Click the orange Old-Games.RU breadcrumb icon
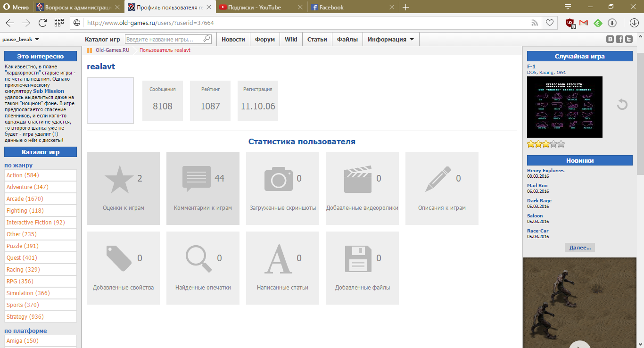The image size is (644, 348). 90,50
